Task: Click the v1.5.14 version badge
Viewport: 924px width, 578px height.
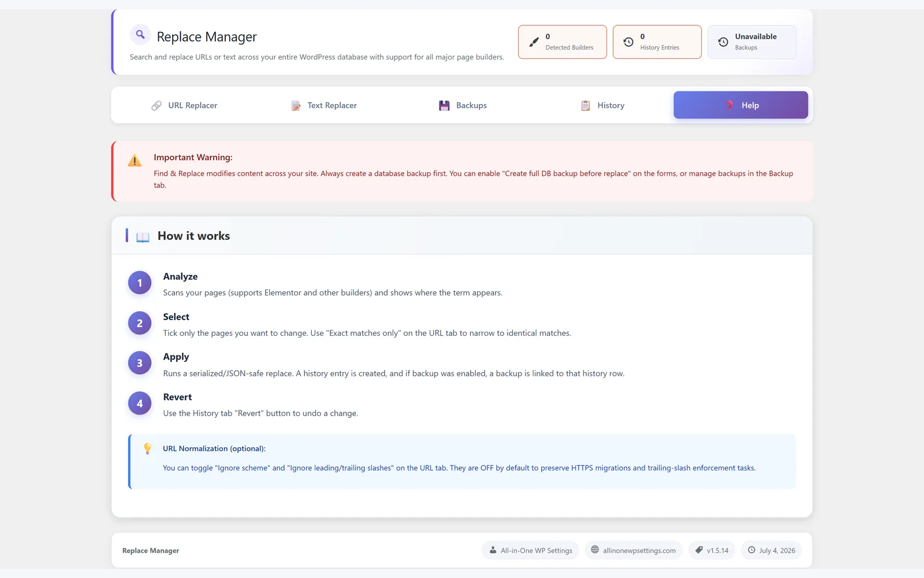Action: 711,550
